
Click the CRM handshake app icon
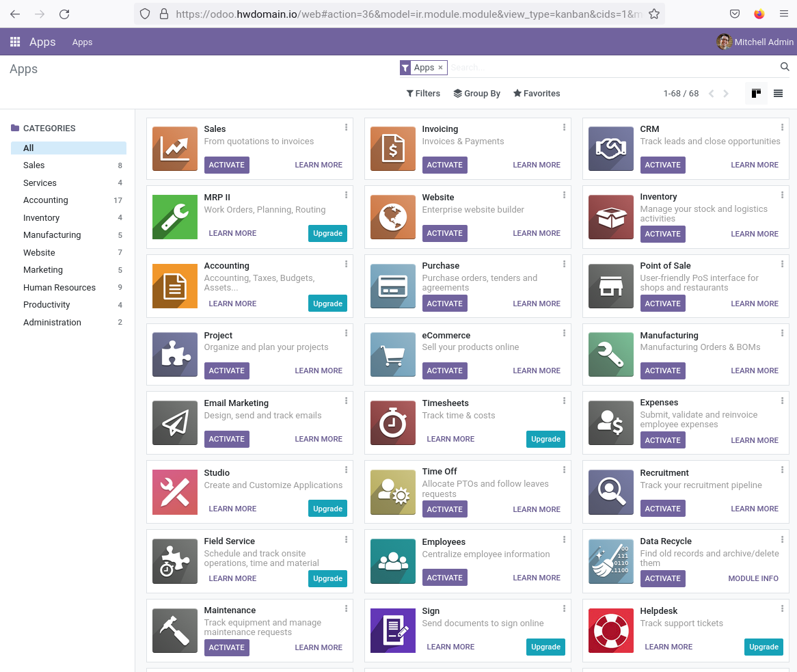point(611,148)
